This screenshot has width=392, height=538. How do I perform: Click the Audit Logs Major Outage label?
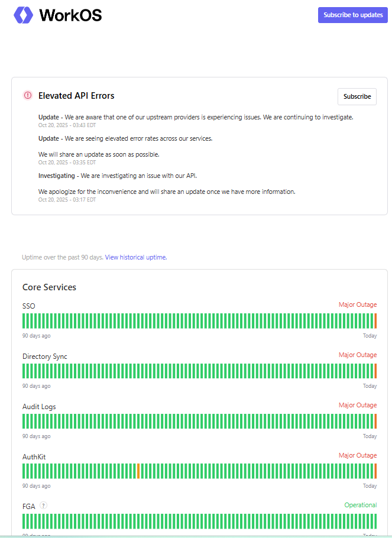click(357, 405)
